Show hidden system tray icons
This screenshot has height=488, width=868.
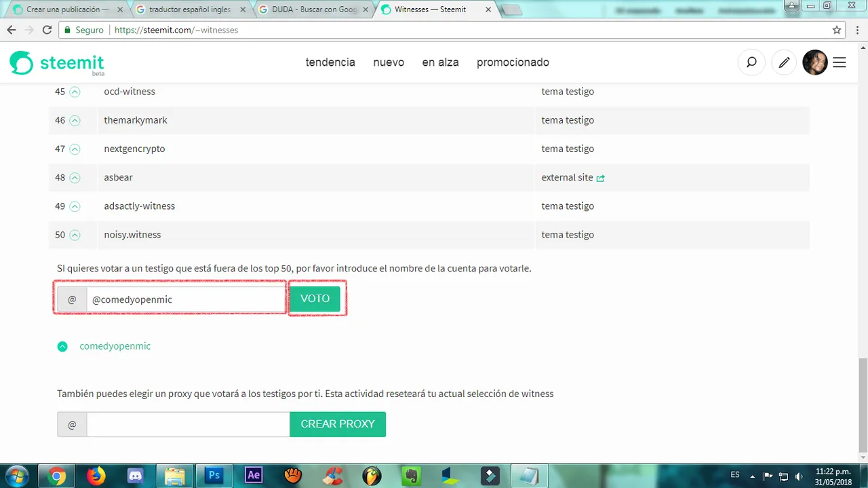point(754,476)
